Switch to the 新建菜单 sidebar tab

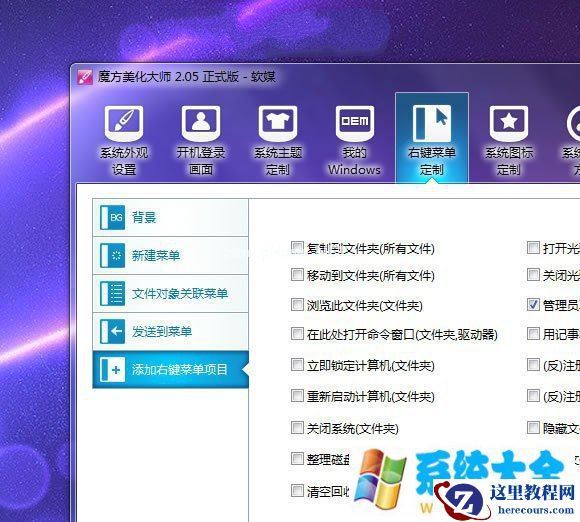coord(171,256)
